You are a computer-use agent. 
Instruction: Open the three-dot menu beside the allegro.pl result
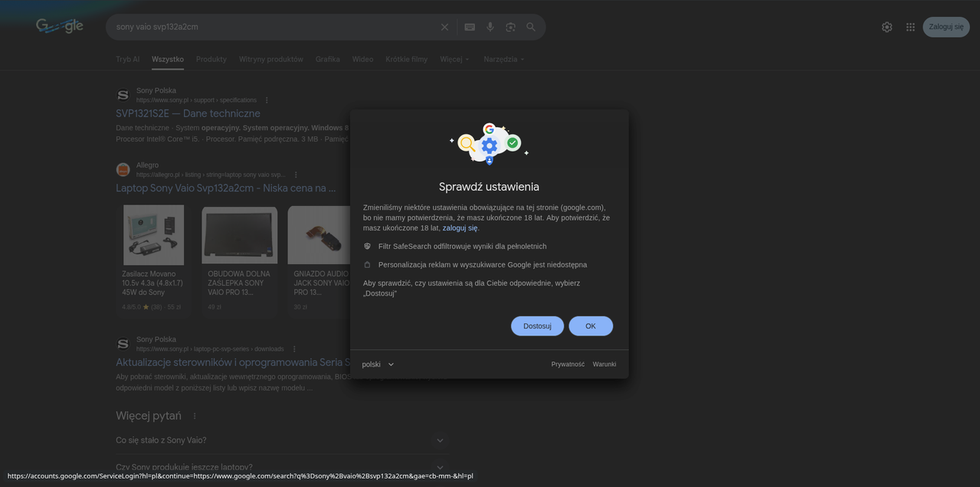pyautogui.click(x=296, y=175)
